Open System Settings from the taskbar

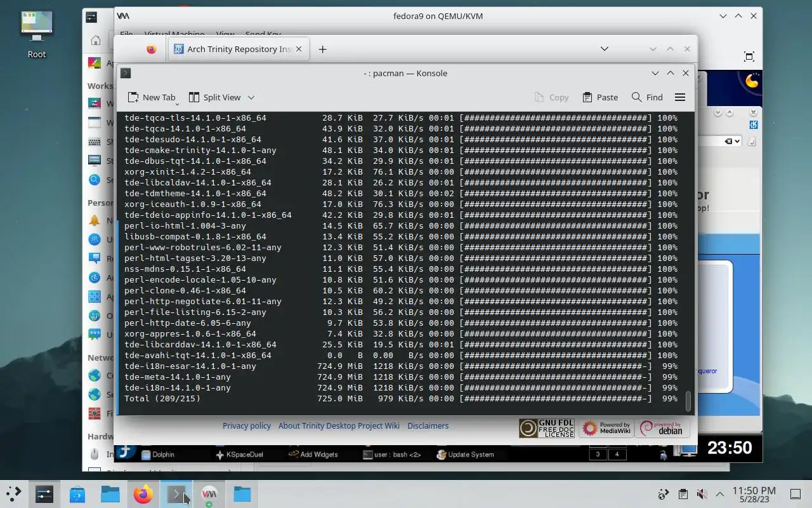click(44, 493)
